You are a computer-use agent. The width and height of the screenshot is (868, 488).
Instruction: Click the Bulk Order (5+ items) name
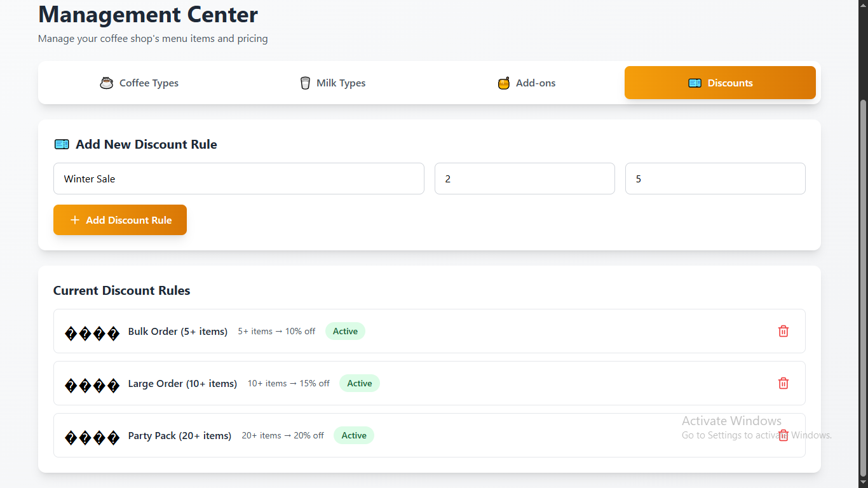[x=178, y=331]
